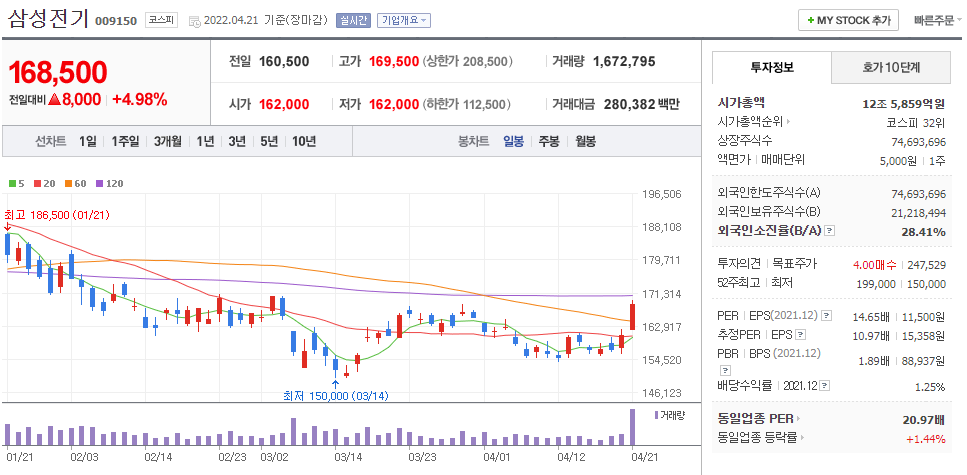967x475 pixels.
Task: Click the last red candlestick near 04/21
Action: coord(632,316)
